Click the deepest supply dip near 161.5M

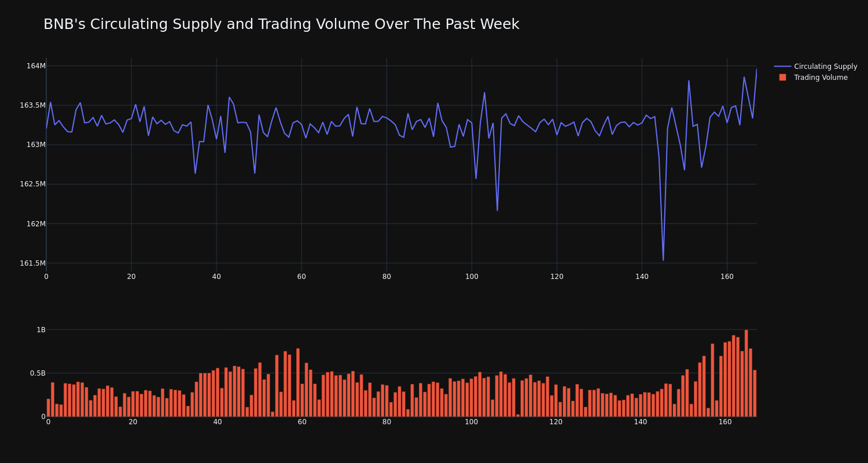663,260
